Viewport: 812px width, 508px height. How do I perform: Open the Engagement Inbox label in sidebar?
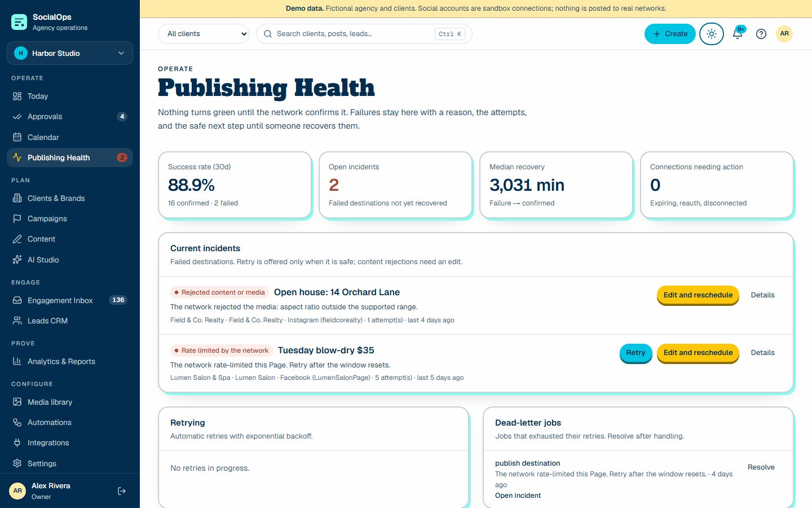point(60,300)
